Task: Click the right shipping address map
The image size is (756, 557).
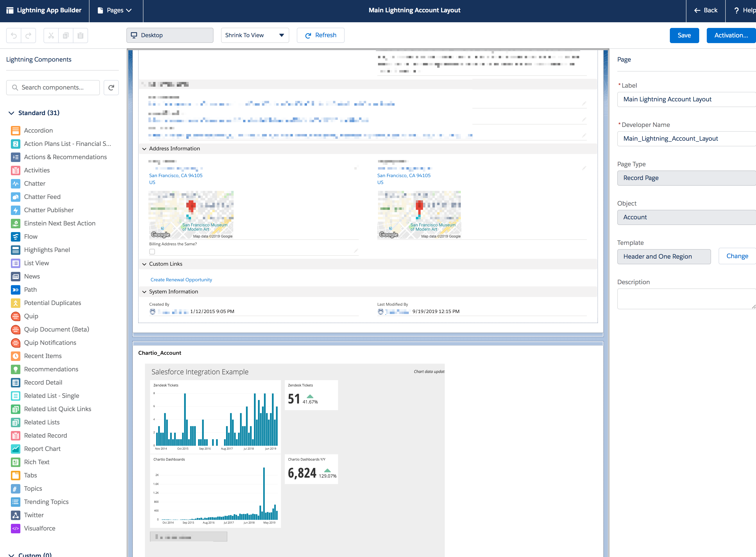Action: tap(419, 215)
